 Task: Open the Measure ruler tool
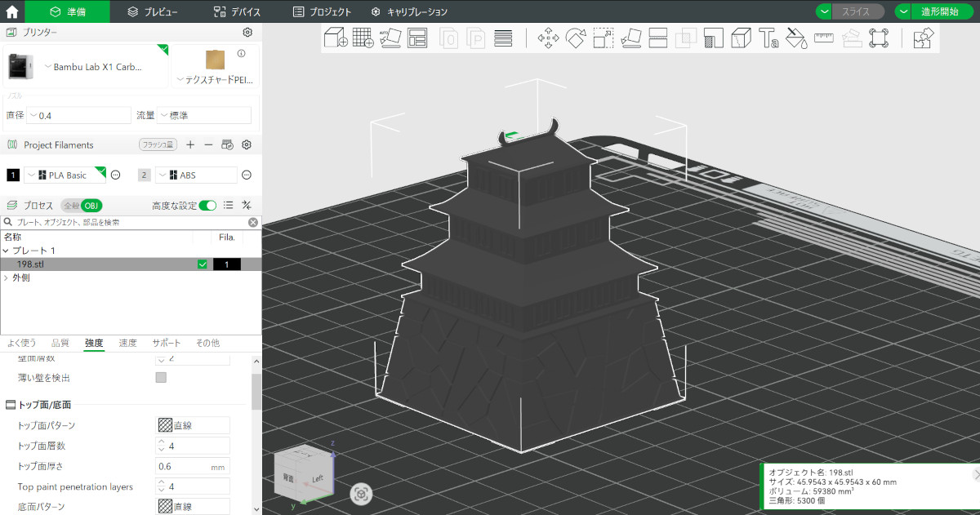(x=823, y=38)
